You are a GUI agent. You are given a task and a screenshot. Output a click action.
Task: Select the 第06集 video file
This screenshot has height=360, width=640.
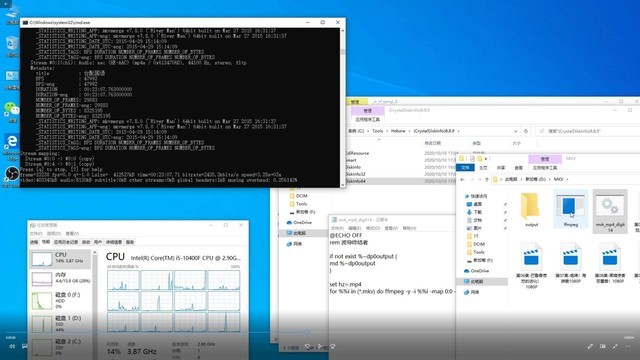point(531,265)
